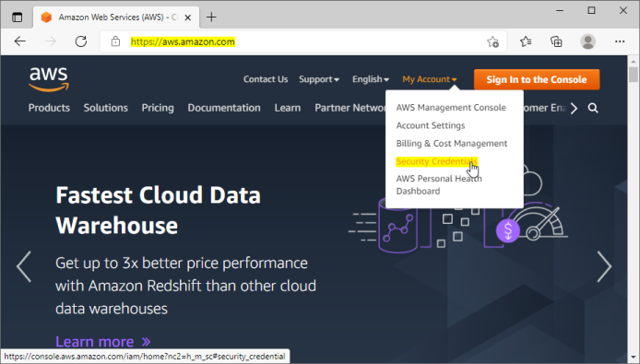Open the Documentation menu
Image resolution: width=640 pixels, height=364 pixels.
(224, 108)
